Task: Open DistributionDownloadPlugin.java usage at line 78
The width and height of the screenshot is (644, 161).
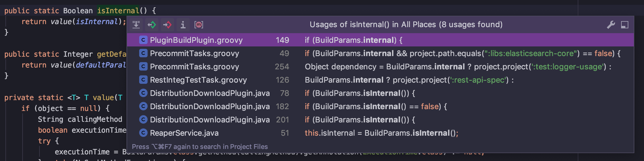Action: click(210, 93)
